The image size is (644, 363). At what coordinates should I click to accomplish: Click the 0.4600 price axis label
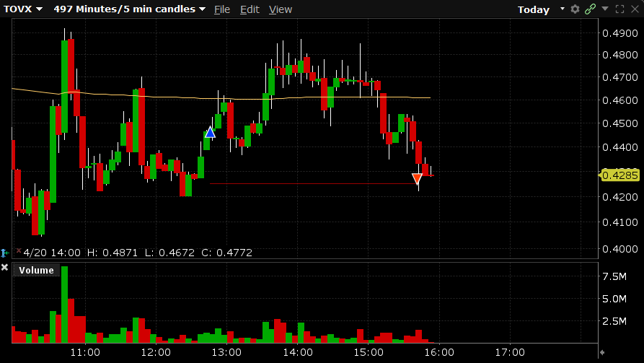coord(619,100)
